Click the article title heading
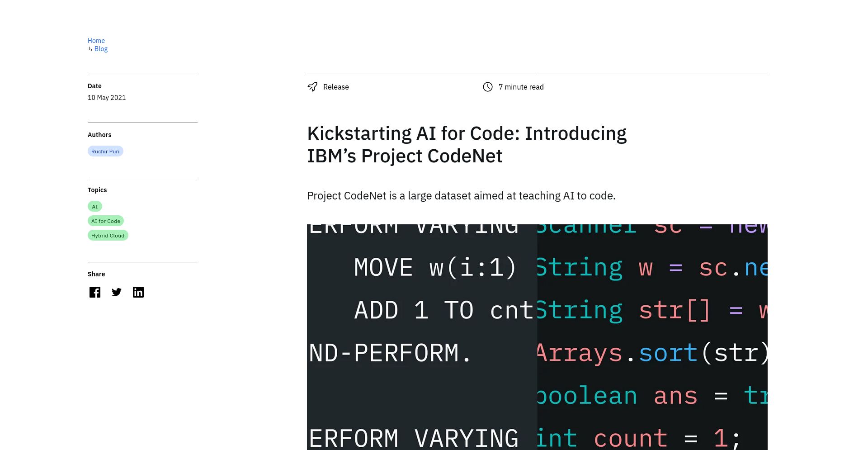 pos(467,145)
